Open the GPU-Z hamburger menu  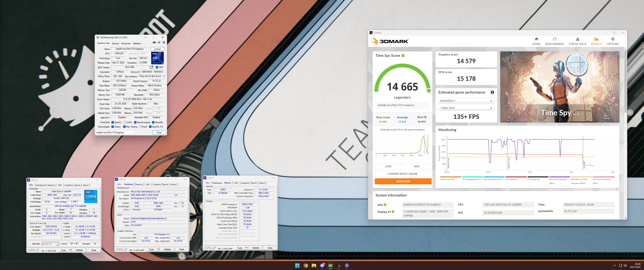pos(164,42)
